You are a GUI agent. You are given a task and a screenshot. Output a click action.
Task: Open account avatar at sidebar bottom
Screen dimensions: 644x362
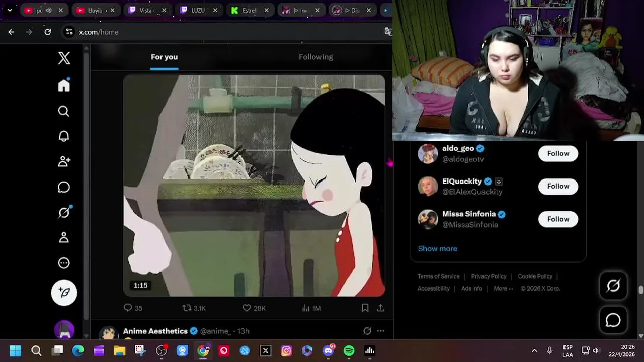[x=64, y=330]
